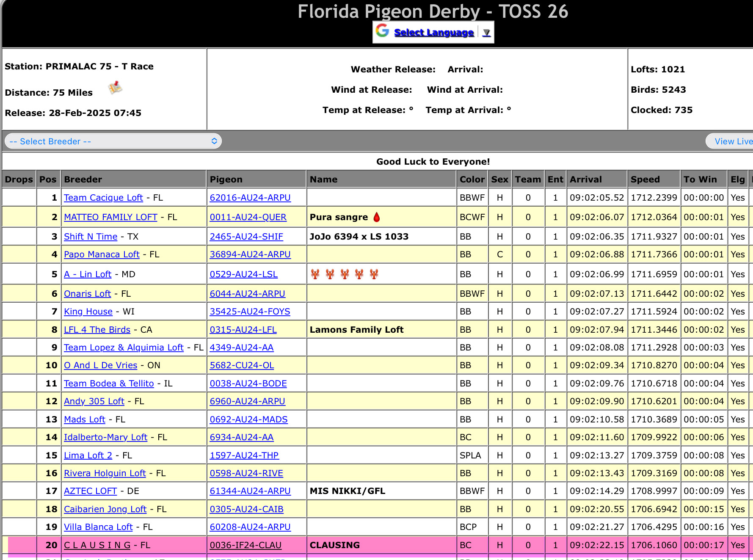Open pigeon 0011-AU24-QUER link

(x=248, y=217)
